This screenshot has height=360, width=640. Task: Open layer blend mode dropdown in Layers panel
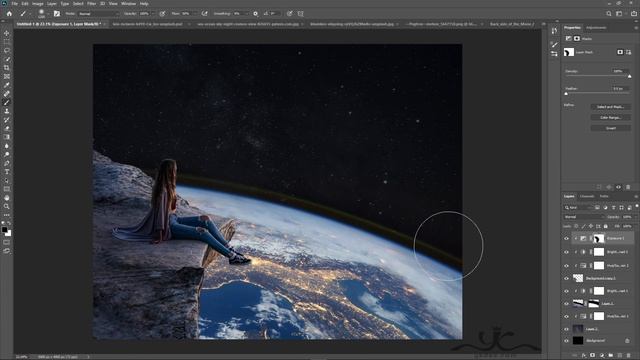(x=584, y=217)
